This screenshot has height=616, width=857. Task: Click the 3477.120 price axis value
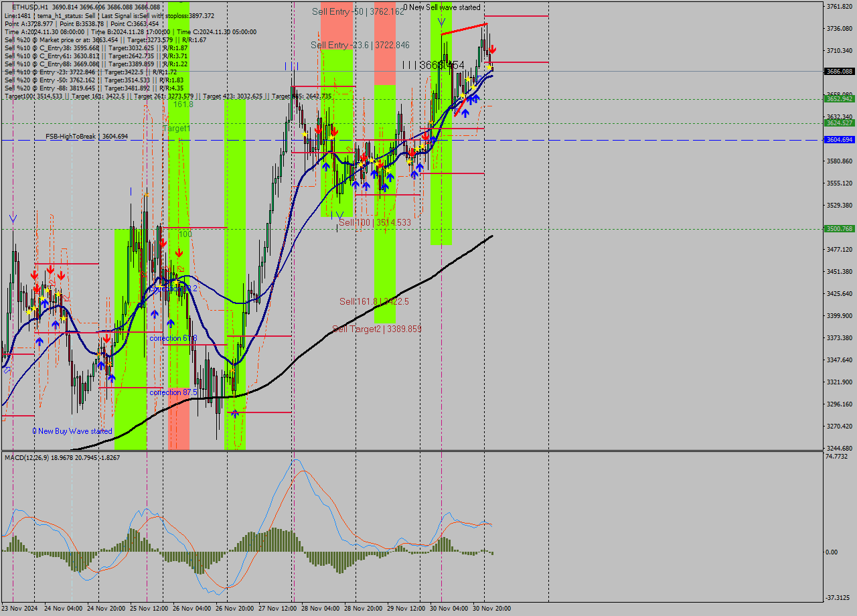click(840, 249)
